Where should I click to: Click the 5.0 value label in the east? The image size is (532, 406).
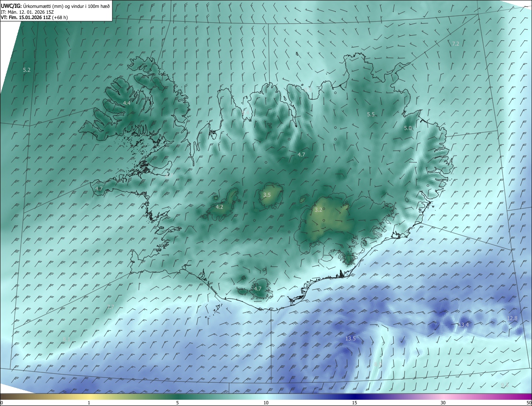tap(408, 128)
